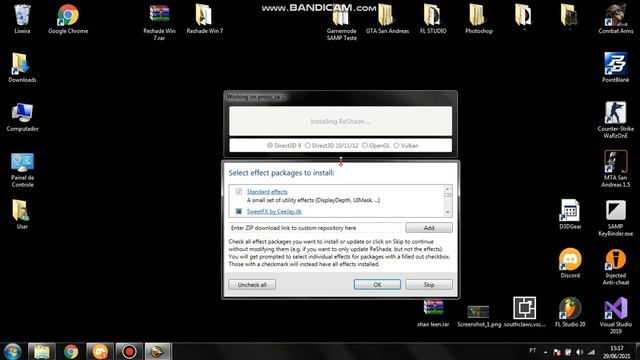Switch to Chrome in the taskbar
Viewport: 640px width, 360px height.
click(x=71, y=351)
